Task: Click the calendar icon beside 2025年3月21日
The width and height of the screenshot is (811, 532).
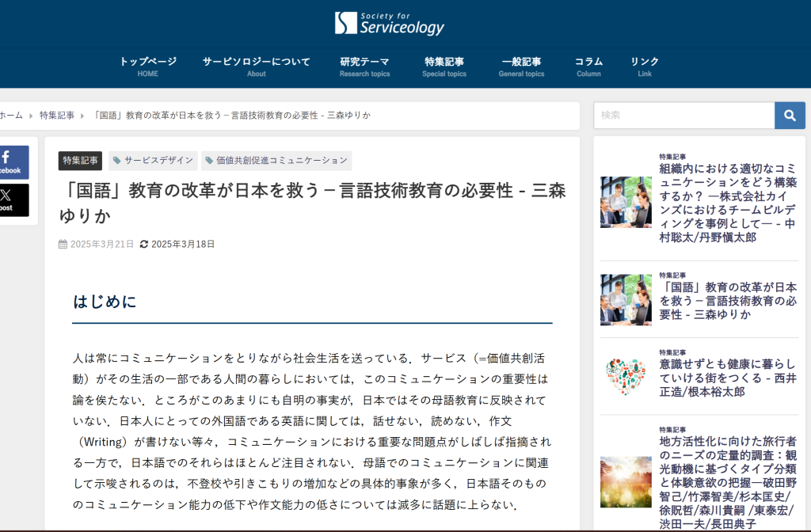Action: pos(63,244)
